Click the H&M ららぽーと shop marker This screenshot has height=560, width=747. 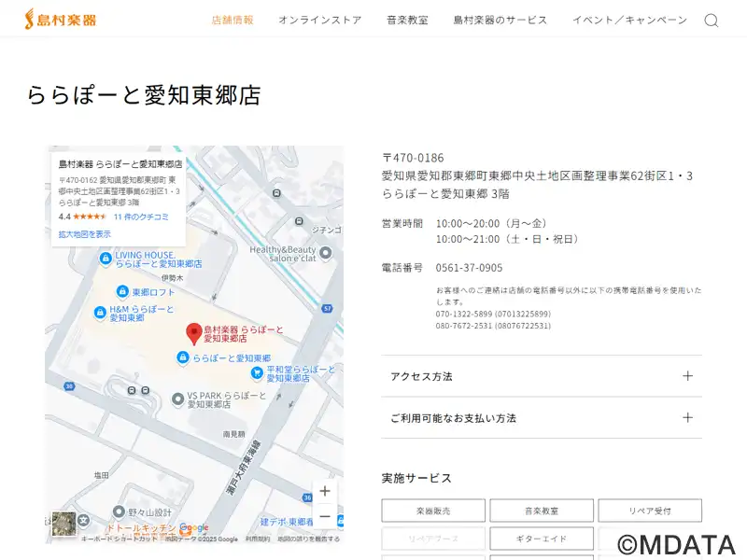point(100,313)
